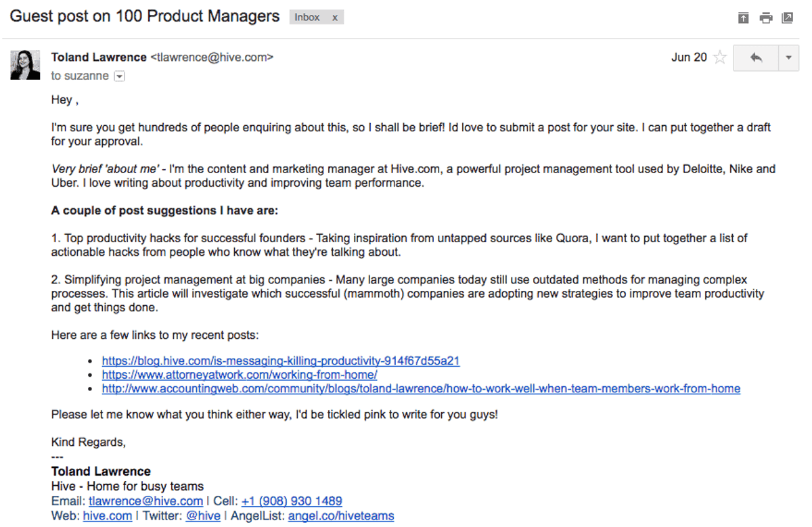Open the angel.co/hiveteams AngelList link
Image resolution: width=812 pixels, height=527 pixels.
tap(341, 516)
